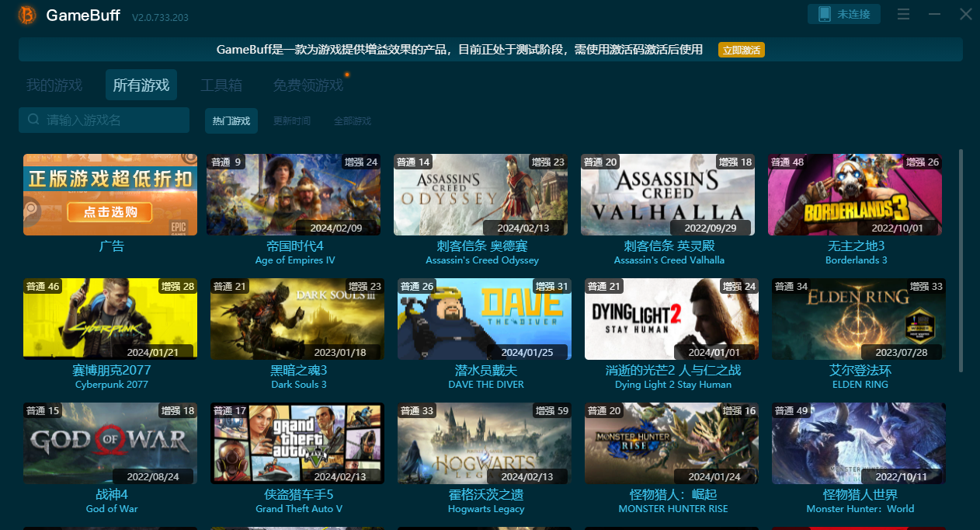Click the 普通 46 badge on Cyberpunk 2077
This screenshot has width=980, height=530.
pyautogui.click(x=43, y=286)
